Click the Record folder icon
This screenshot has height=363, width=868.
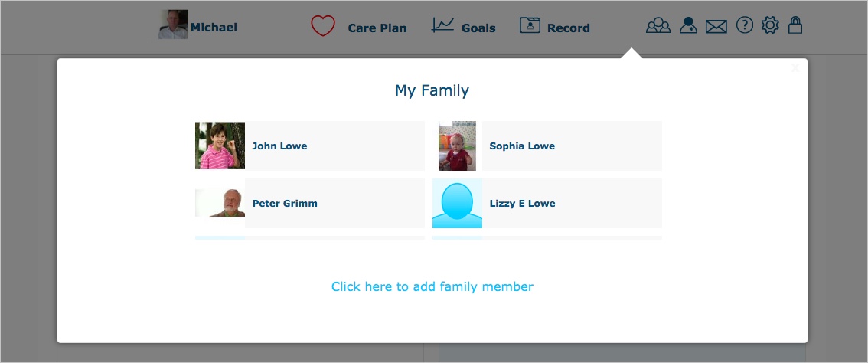(530, 25)
